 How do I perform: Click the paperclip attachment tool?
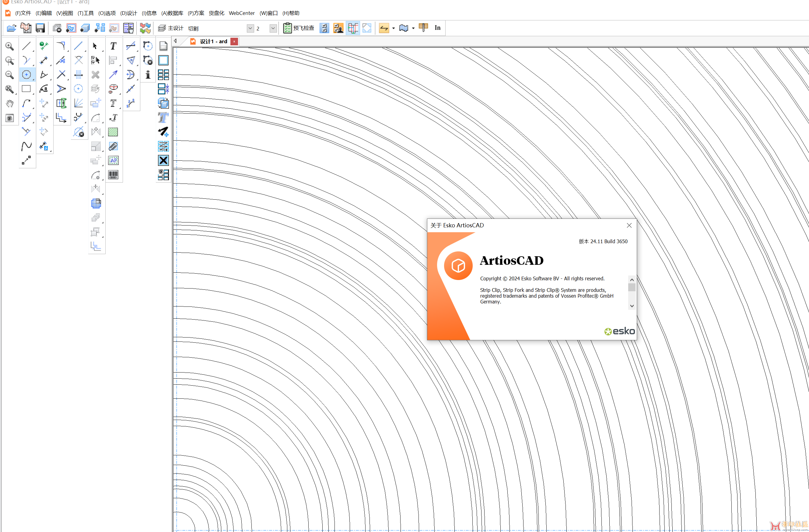pyautogui.click(x=113, y=146)
